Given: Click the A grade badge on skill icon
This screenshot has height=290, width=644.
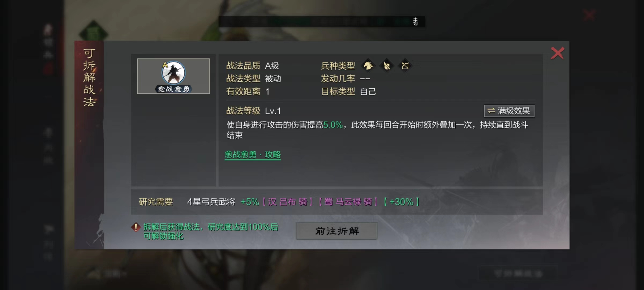Looking at the screenshot, I should click(x=165, y=65).
